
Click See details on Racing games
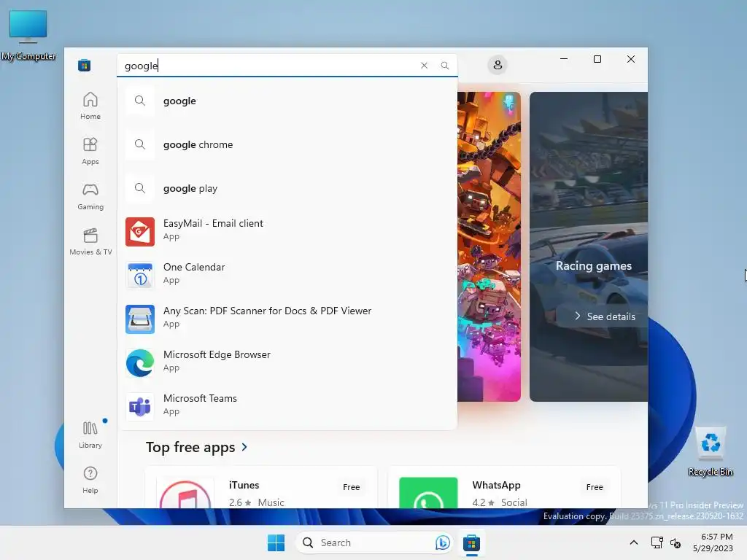(605, 316)
